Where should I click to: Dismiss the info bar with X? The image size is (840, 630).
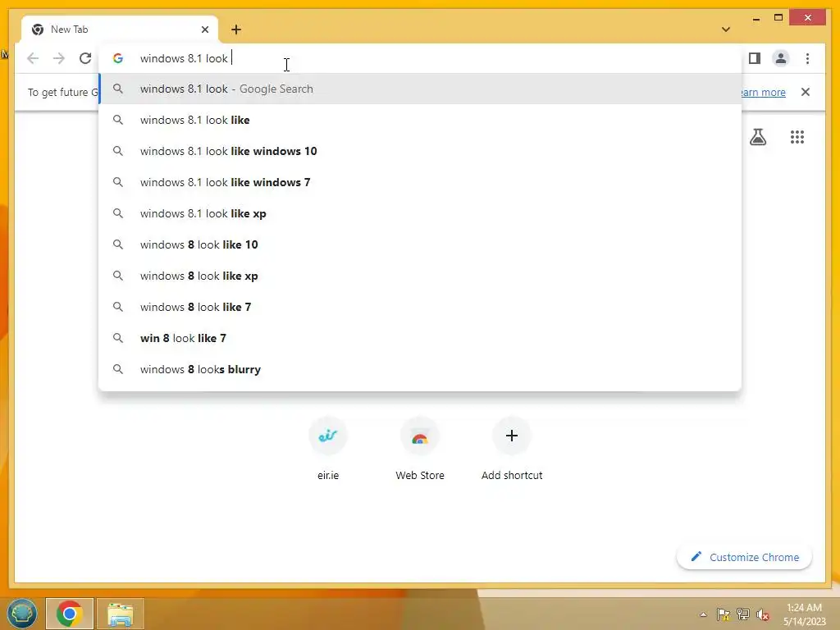tap(806, 92)
